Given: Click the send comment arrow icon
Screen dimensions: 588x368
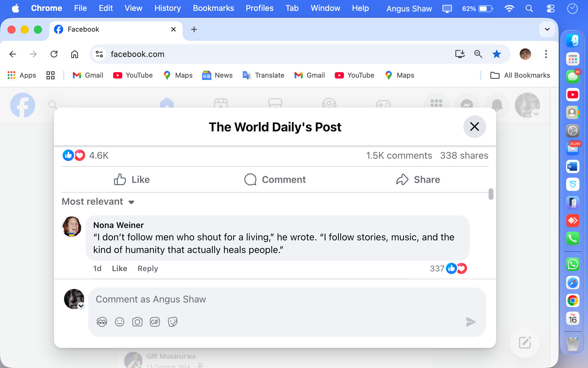Looking at the screenshot, I should 471,322.
